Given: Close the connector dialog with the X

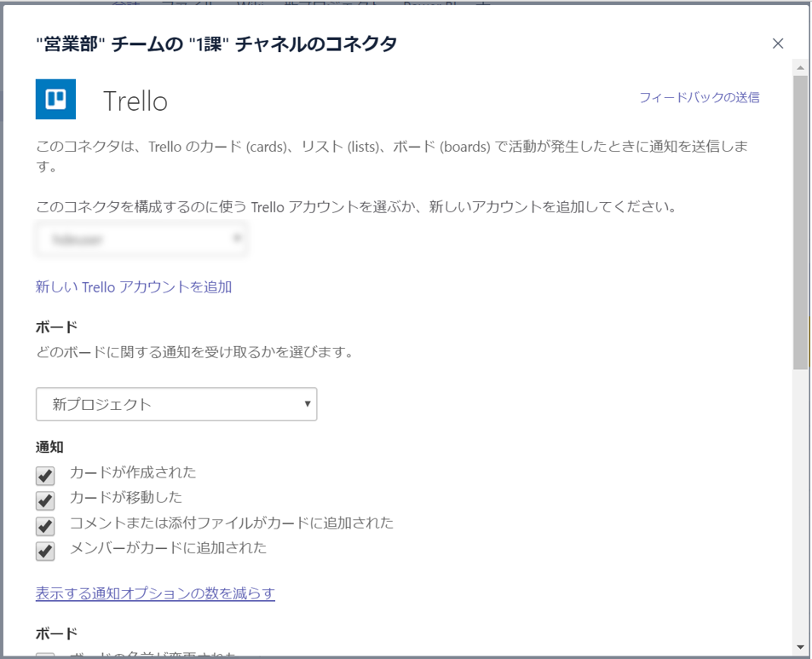Looking at the screenshot, I should 778,43.
